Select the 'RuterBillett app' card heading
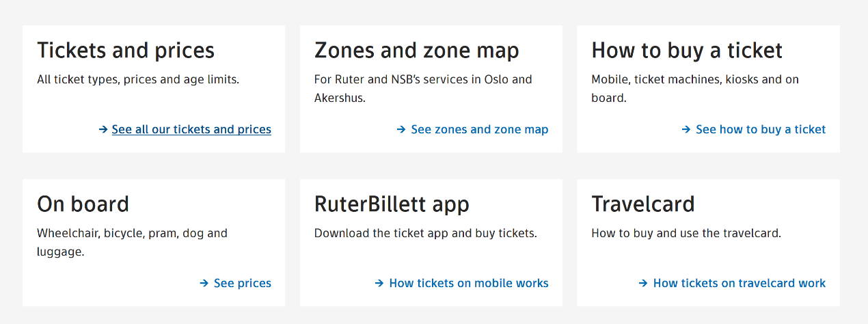The height and width of the screenshot is (324, 868). 392,204
